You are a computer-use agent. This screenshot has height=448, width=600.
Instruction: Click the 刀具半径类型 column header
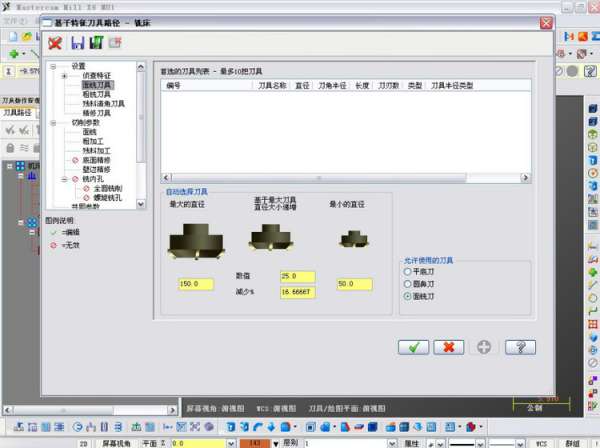point(452,86)
